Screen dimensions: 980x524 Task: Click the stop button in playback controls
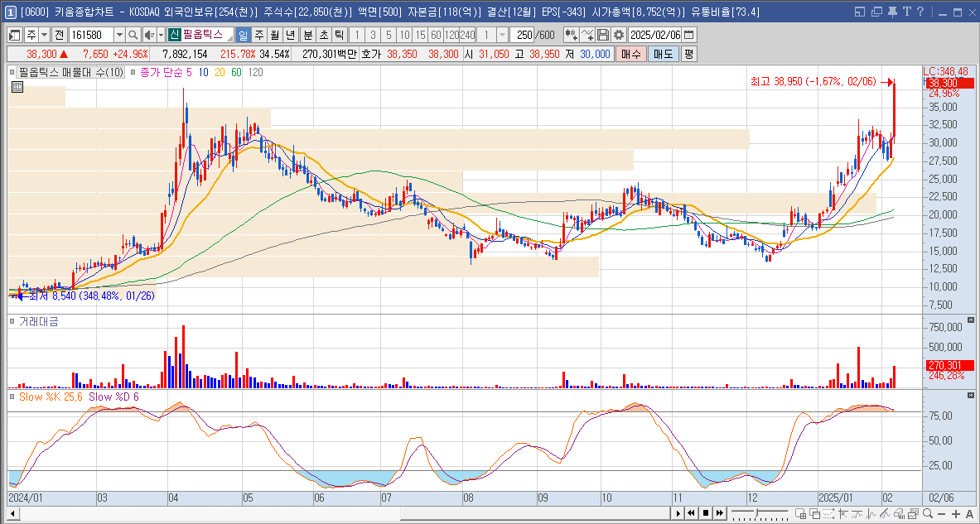tap(706, 512)
